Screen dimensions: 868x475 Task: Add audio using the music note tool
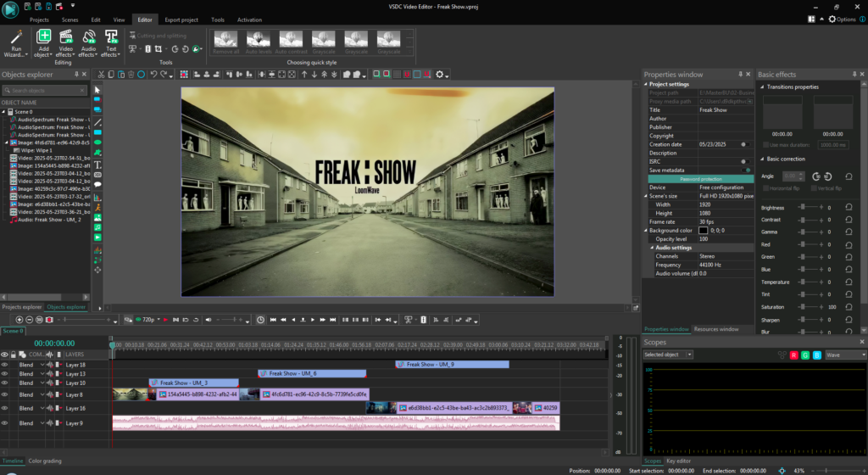[x=97, y=227]
